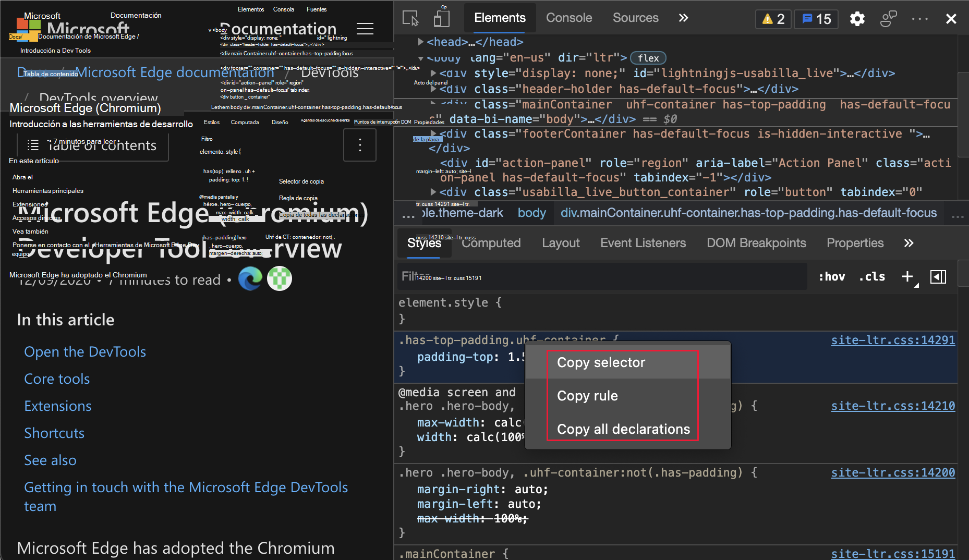969x560 pixels.
Task: Open the 'Core tools' article link
Action: tap(57, 379)
